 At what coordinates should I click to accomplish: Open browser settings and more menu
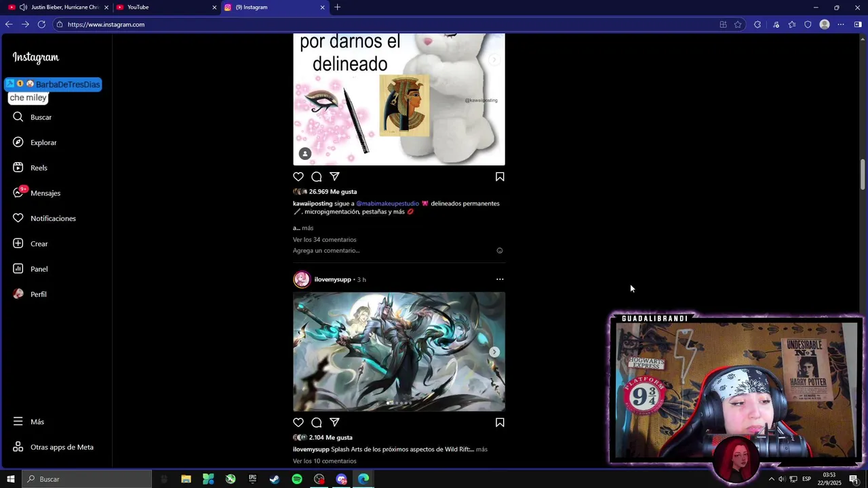(x=841, y=24)
